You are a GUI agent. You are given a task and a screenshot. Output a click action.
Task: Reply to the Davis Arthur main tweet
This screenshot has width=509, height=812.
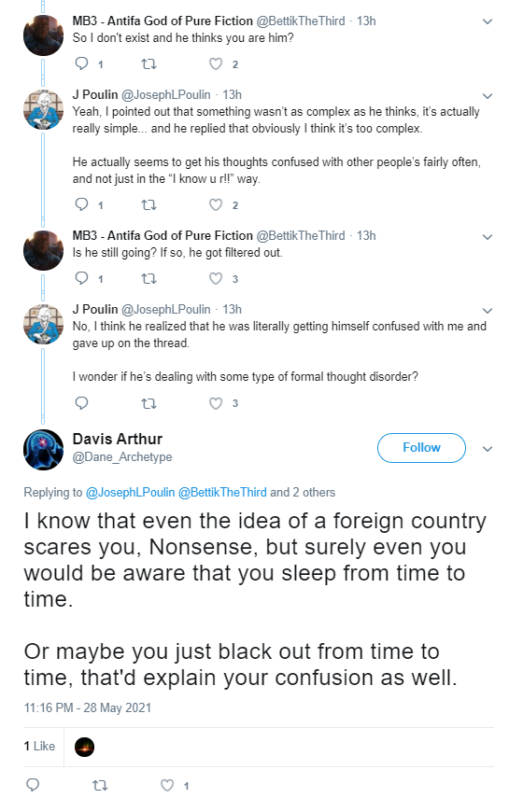pyautogui.click(x=33, y=785)
